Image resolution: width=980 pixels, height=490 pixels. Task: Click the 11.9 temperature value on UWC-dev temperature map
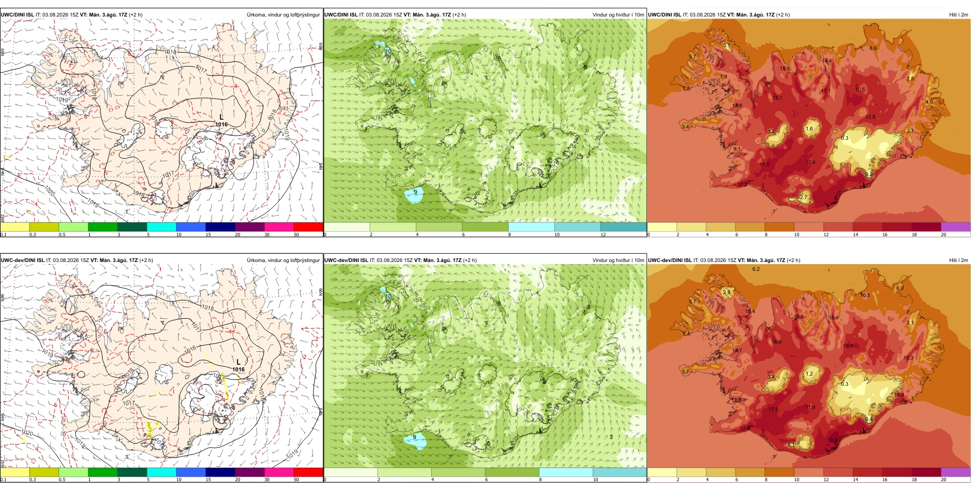(x=810, y=407)
